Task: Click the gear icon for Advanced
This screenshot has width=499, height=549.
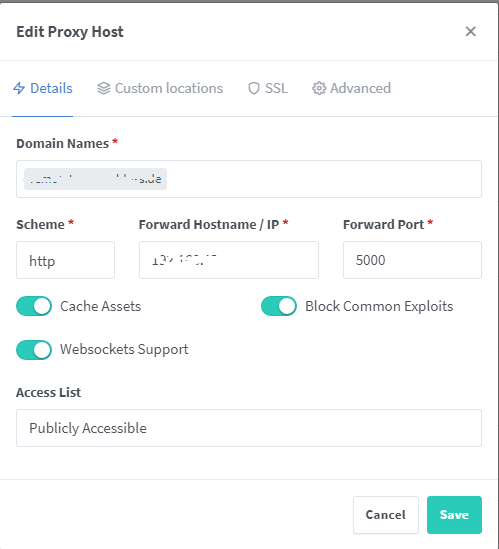Action: point(319,88)
